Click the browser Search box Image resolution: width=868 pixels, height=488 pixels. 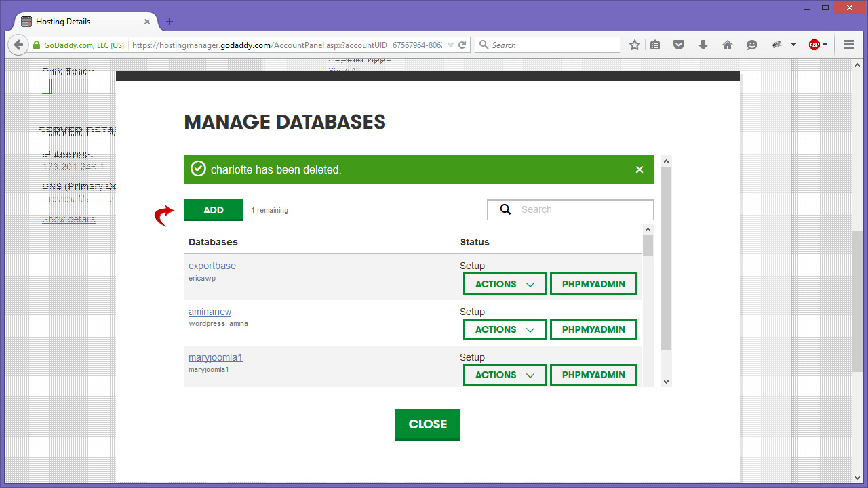point(547,45)
